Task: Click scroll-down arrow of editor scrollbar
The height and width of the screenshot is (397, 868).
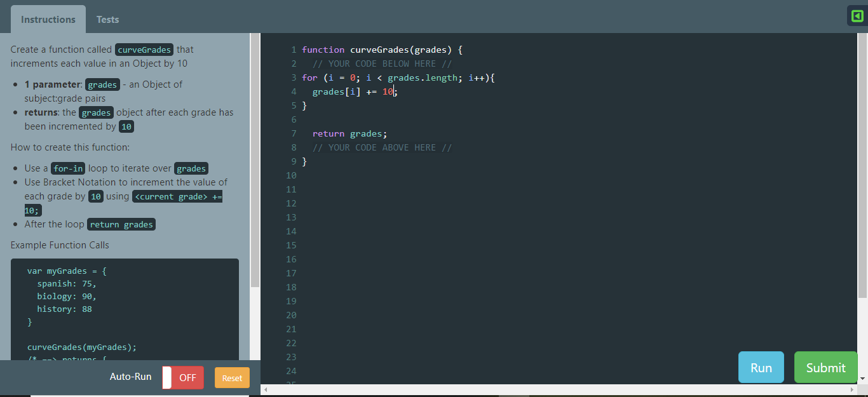Action: 863,379
